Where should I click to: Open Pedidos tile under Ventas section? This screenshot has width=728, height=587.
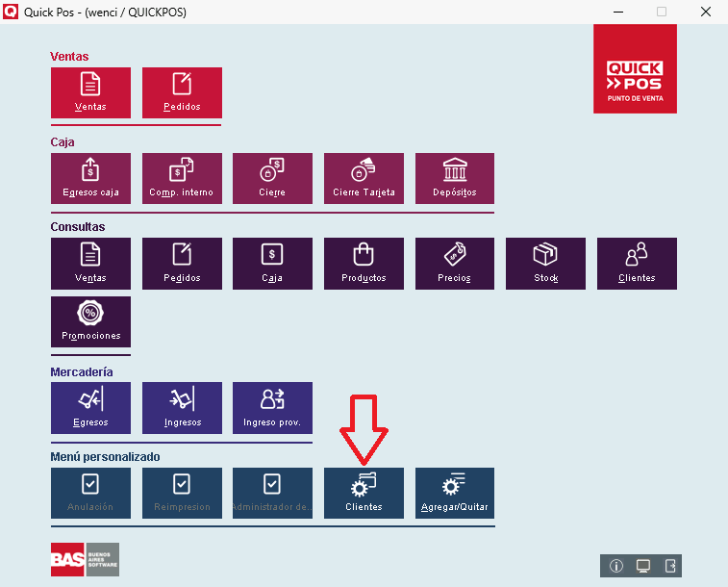(182, 92)
